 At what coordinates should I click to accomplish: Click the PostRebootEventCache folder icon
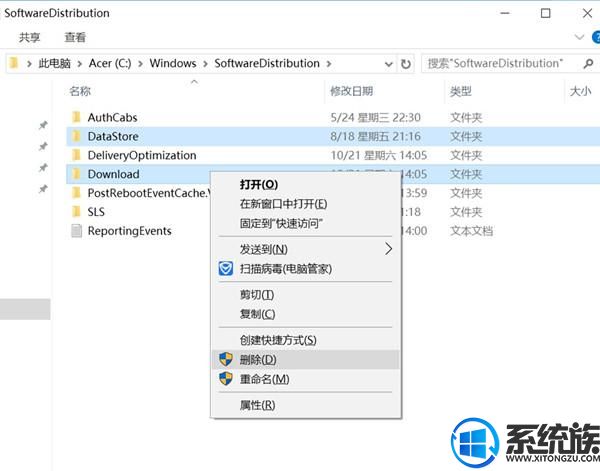76,193
